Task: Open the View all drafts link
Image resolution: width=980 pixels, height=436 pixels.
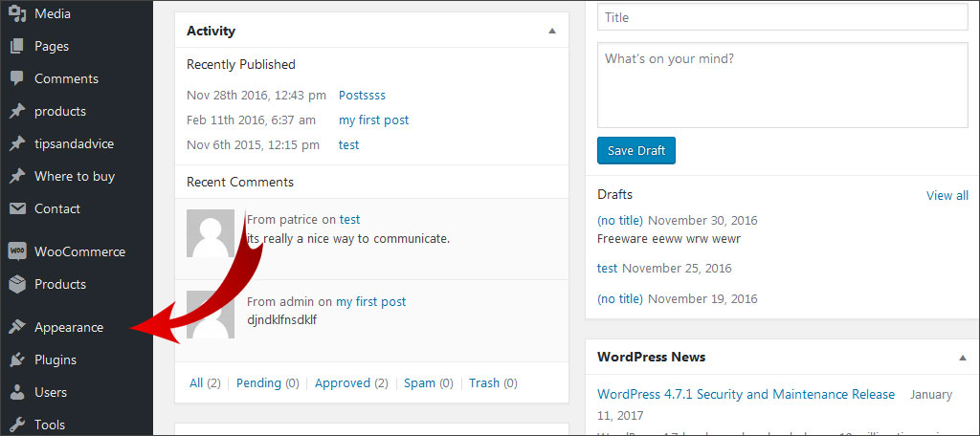Action: tap(947, 195)
